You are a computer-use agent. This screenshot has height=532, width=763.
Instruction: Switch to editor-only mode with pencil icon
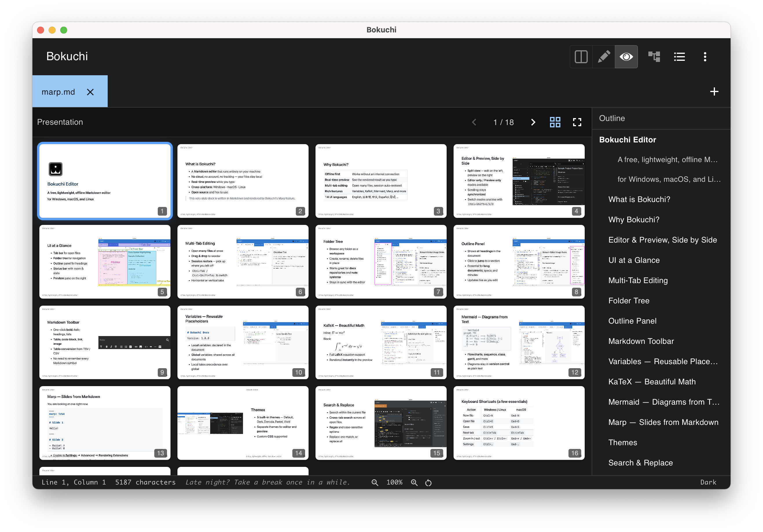[x=604, y=57]
